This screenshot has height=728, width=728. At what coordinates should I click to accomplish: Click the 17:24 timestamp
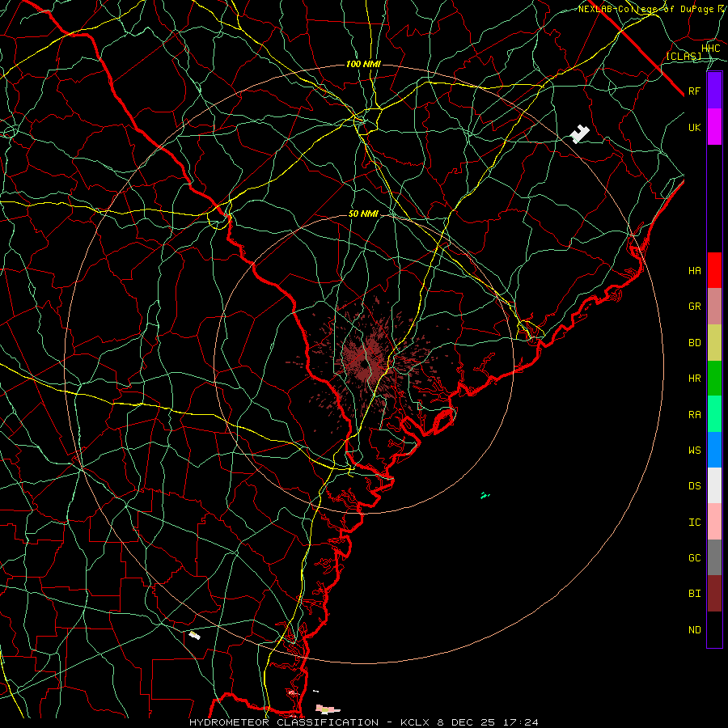521,722
